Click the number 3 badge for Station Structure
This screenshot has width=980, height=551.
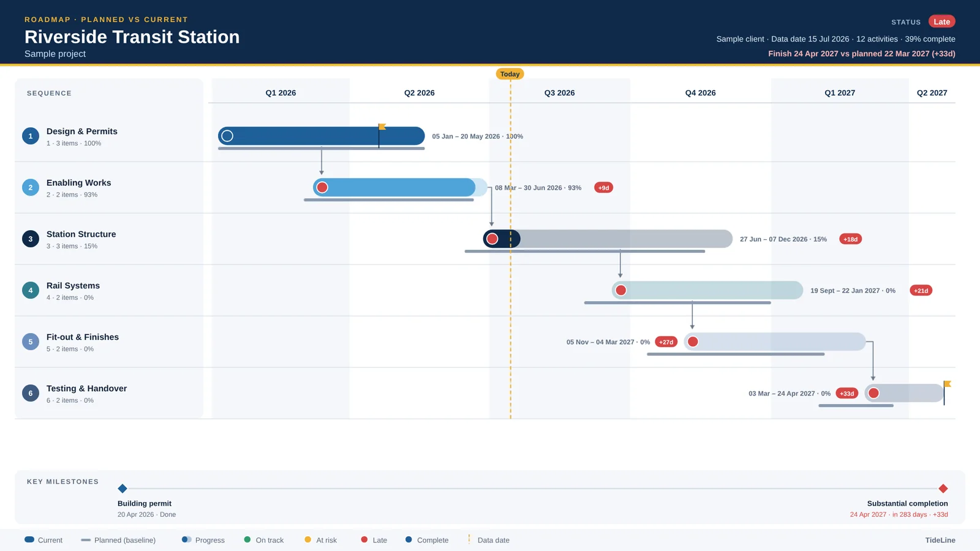31,239
